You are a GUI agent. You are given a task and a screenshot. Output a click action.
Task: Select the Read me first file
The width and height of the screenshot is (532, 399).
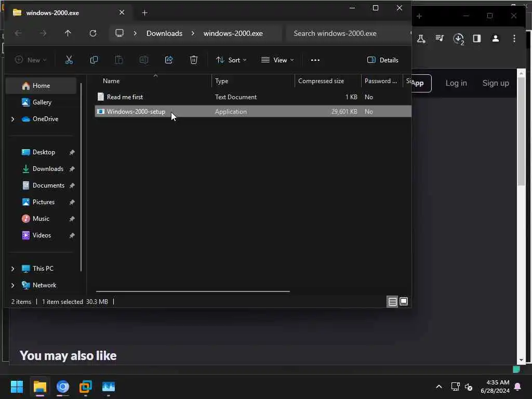click(x=253, y=97)
